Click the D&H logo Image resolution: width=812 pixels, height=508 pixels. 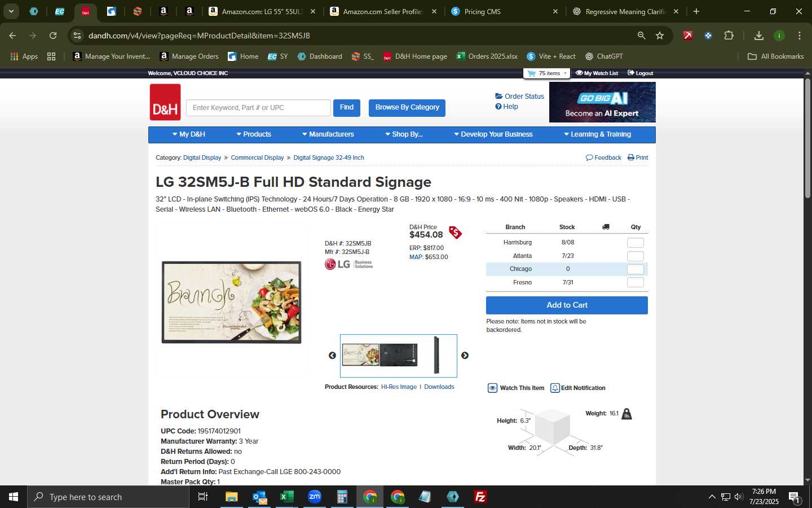(165, 102)
